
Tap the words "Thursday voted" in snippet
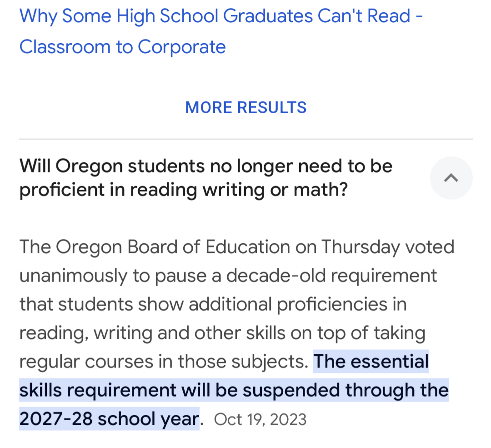(388, 247)
